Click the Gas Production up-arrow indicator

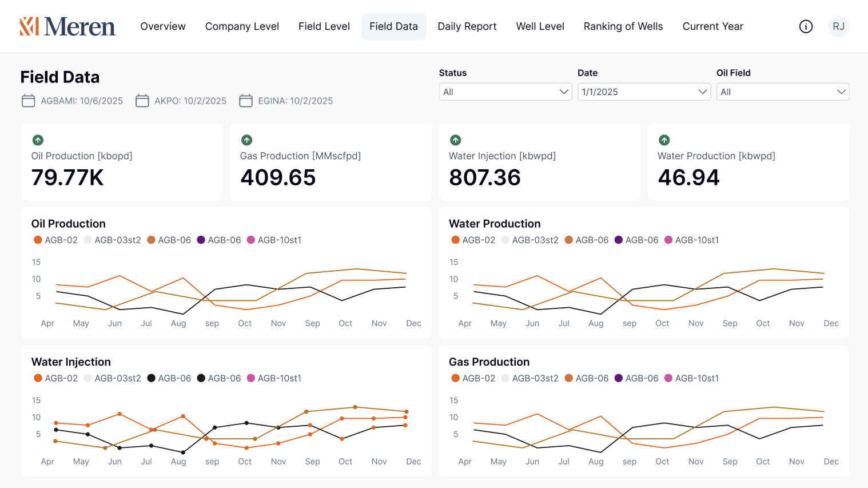pyautogui.click(x=246, y=140)
